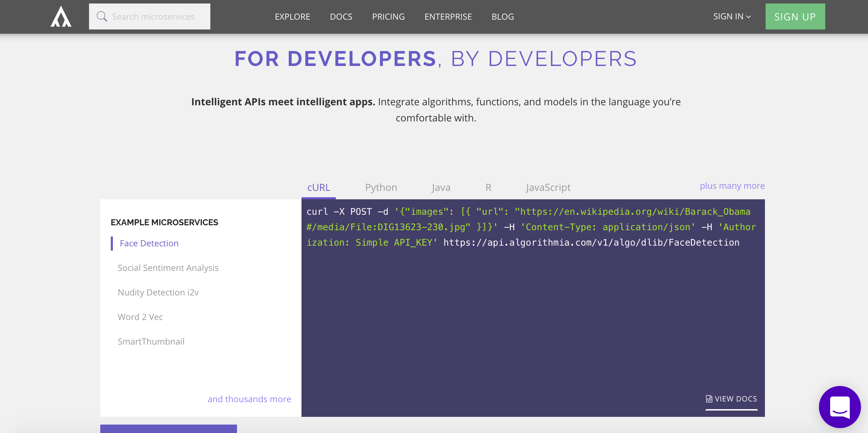Focus the Search microservices field
This screenshot has height=433, width=868.
pos(150,16)
